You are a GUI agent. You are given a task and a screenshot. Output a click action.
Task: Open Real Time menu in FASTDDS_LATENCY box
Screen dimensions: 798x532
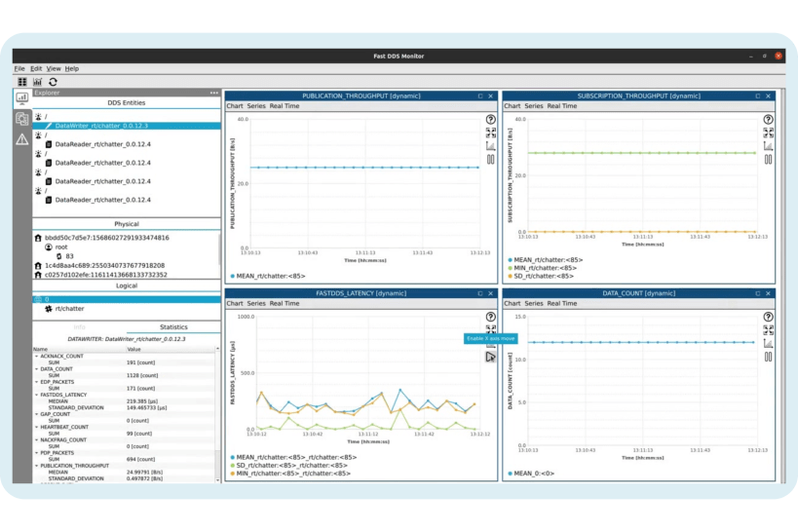(285, 303)
